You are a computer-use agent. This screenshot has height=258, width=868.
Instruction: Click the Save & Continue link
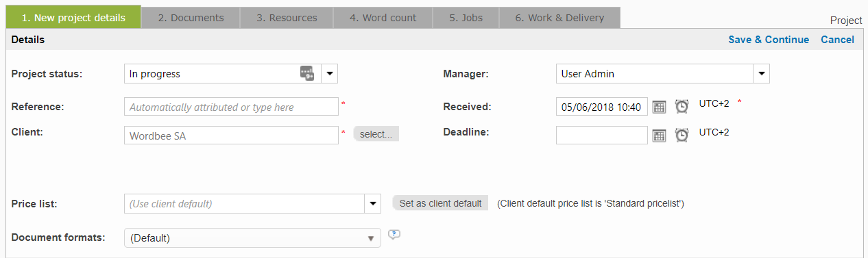(x=769, y=40)
